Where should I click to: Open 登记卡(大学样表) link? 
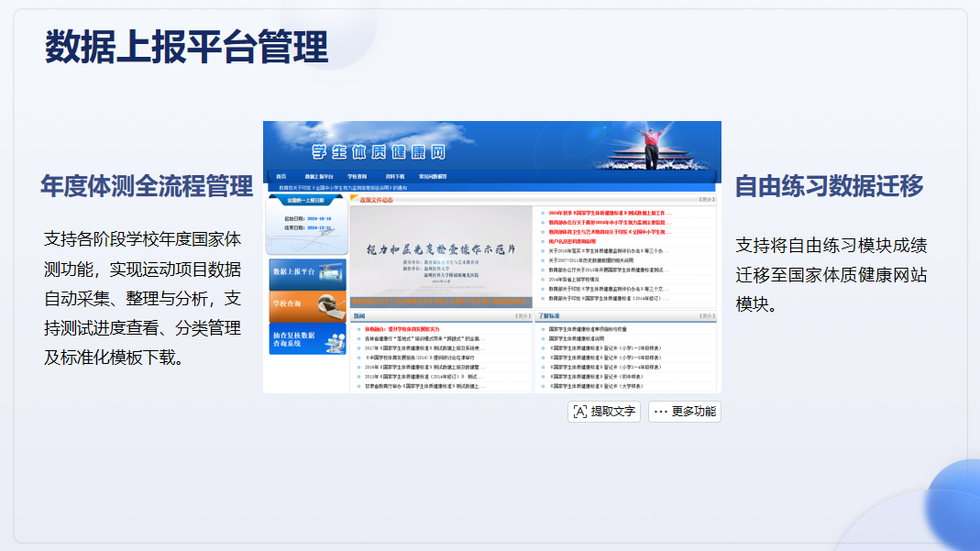click(x=596, y=386)
